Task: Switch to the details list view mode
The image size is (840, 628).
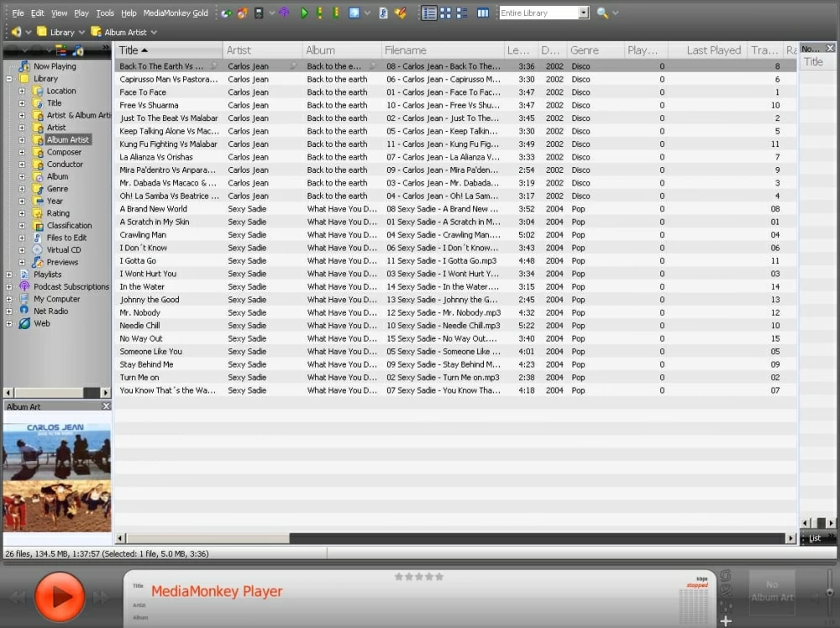Action: [429, 13]
